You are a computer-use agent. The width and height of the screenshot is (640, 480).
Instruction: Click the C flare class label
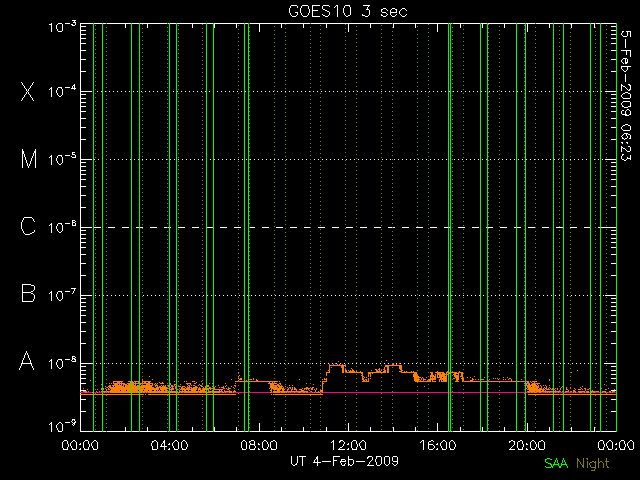point(28,226)
